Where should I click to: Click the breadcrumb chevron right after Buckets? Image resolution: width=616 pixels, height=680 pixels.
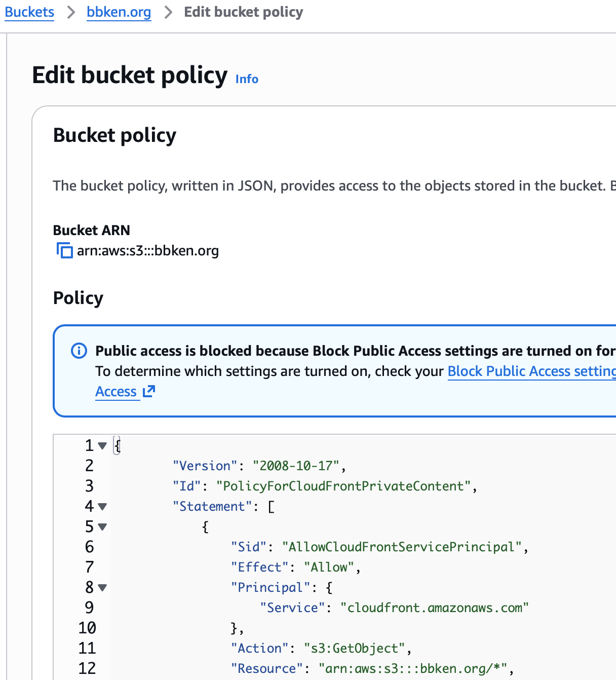71,12
